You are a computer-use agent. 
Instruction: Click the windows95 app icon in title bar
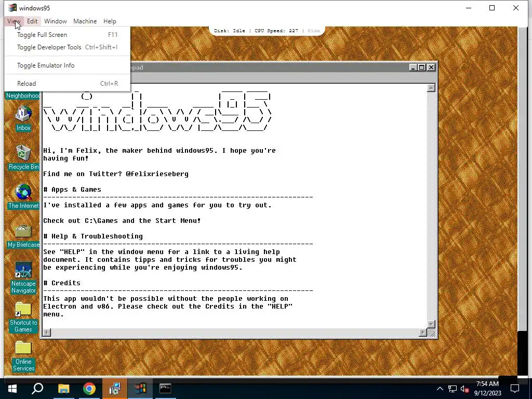[x=12, y=8]
